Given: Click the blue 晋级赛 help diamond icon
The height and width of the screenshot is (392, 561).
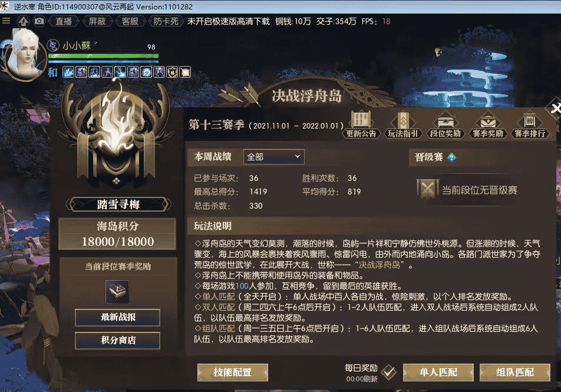Looking at the screenshot, I should coord(452,157).
